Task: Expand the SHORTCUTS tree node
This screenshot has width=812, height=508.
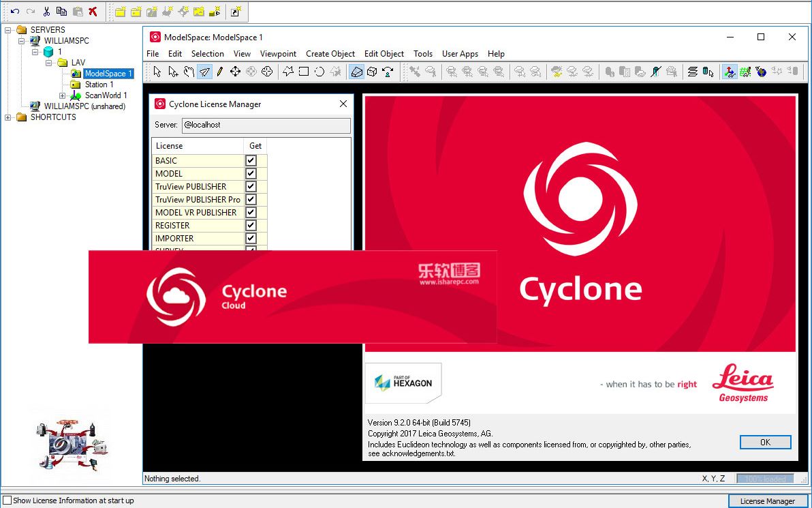Action: click(7, 117)
